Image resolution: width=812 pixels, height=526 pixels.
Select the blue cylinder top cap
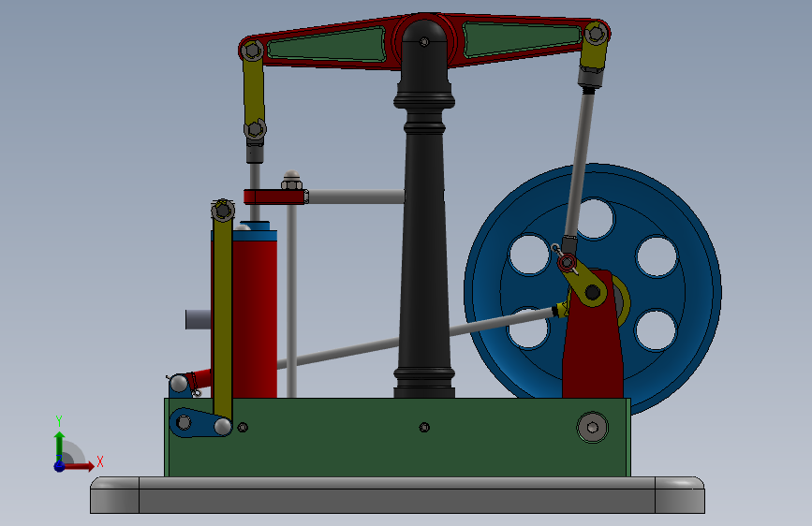(254, 236)
